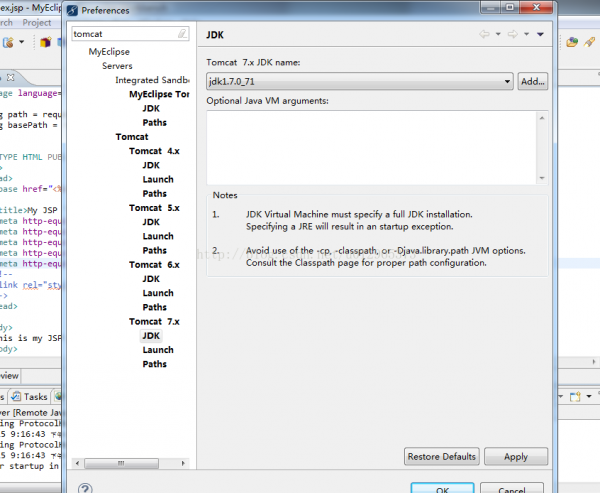Open the Project menu in MyEclipse window
600x493 pixels.
point(37,23)
